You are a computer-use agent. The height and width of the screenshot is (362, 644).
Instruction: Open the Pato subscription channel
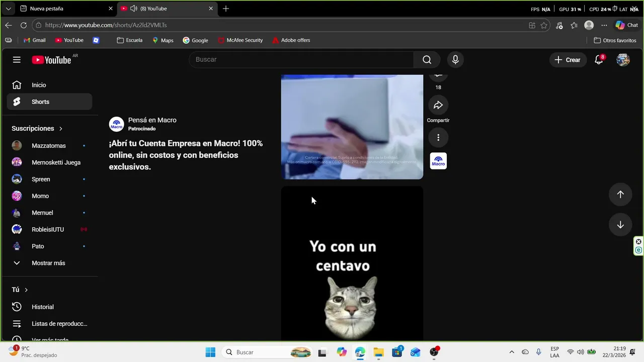point(49,246)
